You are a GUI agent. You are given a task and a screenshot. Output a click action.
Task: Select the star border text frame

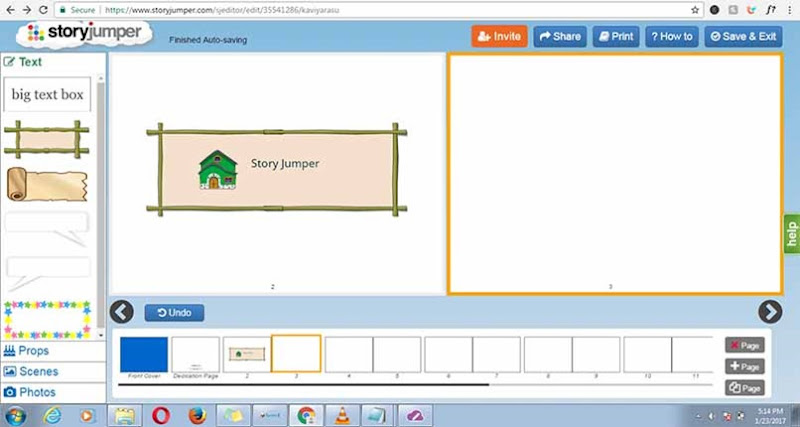point(47,320)
